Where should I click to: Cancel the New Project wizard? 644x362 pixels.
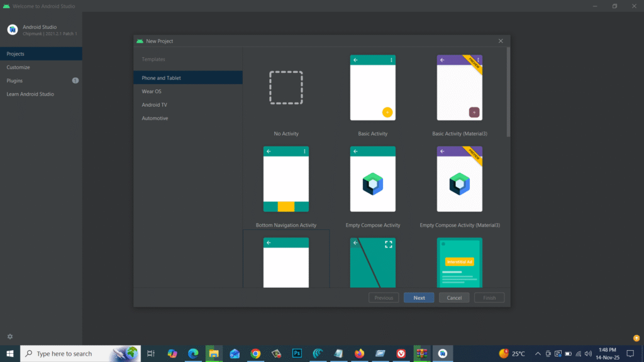click(453, 297)
